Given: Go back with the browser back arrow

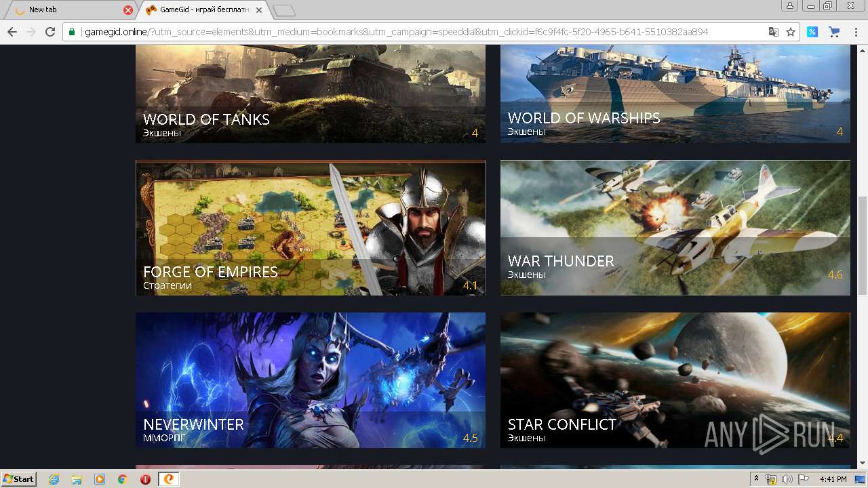Looking at the screenshot, I should (x=12, y=32).
